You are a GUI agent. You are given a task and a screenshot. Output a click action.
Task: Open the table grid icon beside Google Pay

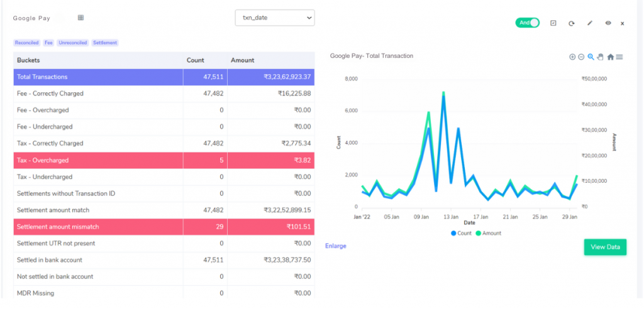coord(81,18)
